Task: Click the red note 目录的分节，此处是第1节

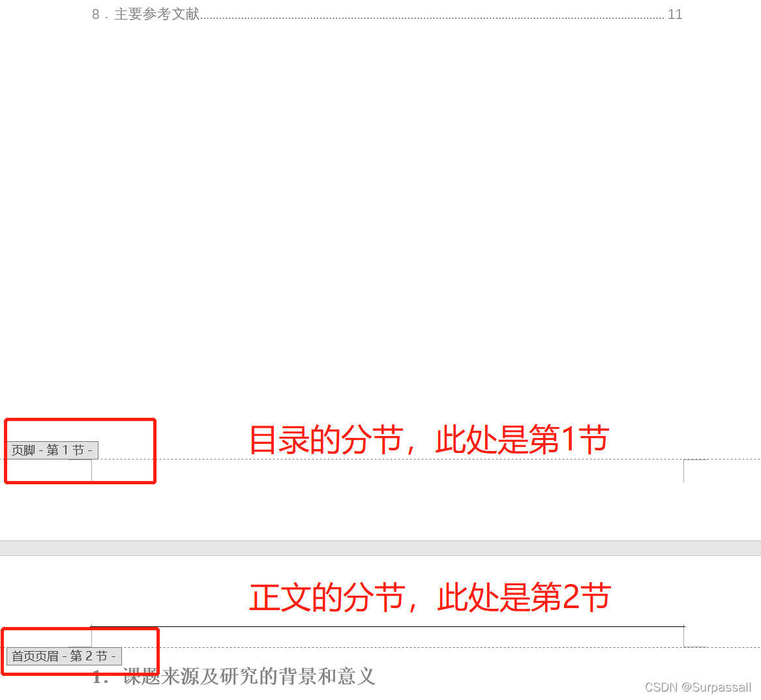Action: [429, 439]
